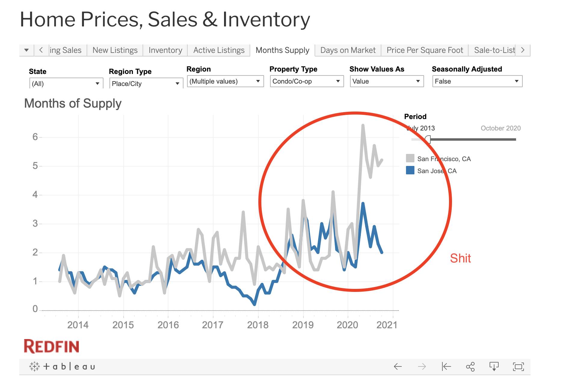Viewport: 569px width, 392px height.
Task: Switch to the Days on Market tab
Action: coord(348,50)
